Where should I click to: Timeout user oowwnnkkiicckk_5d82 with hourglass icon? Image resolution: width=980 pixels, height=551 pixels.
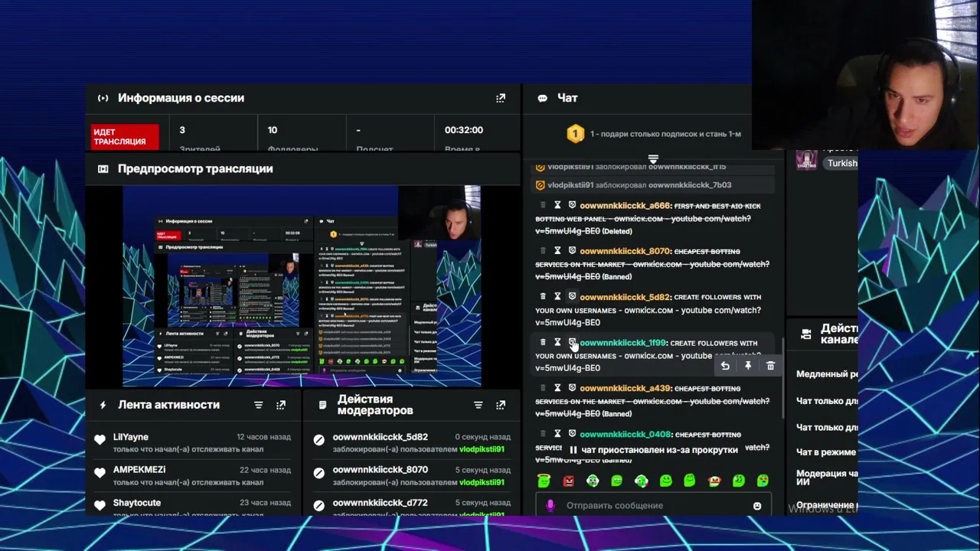pyautogui.click(x=557, y=297)
